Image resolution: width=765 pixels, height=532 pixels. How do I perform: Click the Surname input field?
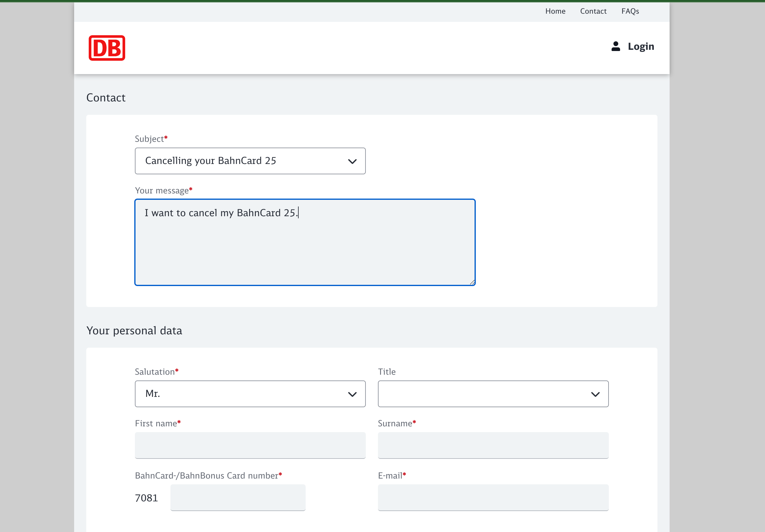tap(493, 445)
